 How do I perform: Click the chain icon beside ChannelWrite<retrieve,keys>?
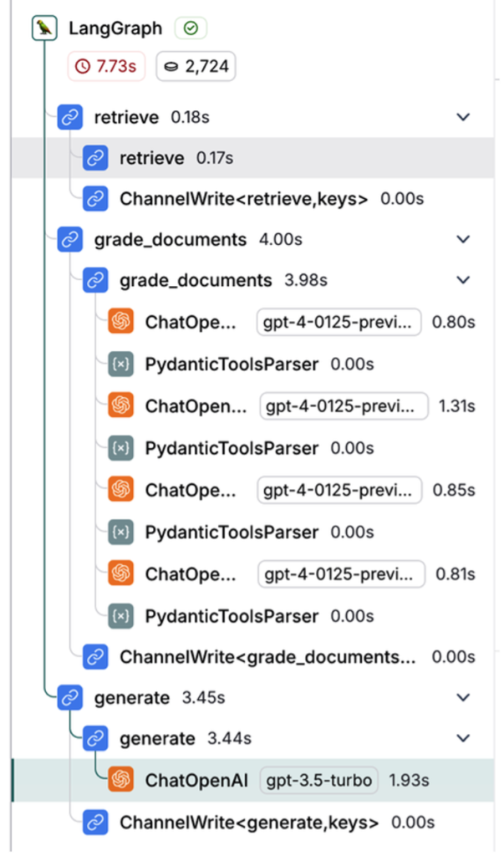(x=96, y=199)
